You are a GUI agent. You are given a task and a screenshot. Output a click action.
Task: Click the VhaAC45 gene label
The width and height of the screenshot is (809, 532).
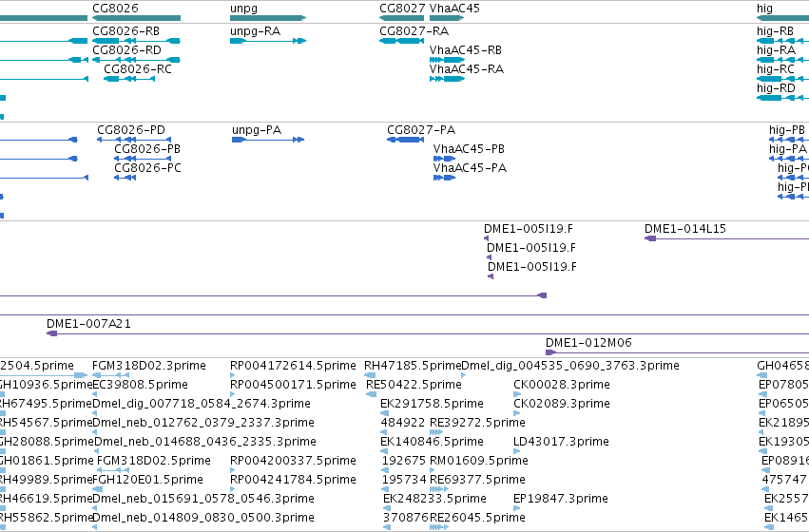pyautogui.click(x=454, y=9)
